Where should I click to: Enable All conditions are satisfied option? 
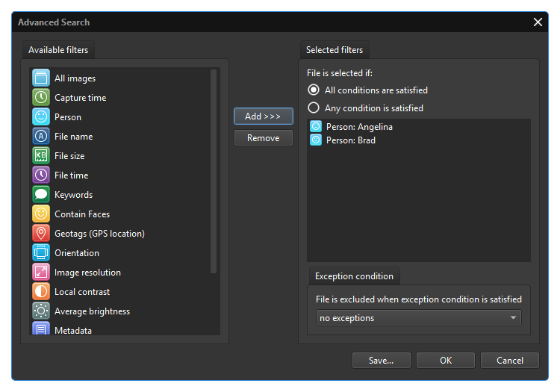point(314,90)
